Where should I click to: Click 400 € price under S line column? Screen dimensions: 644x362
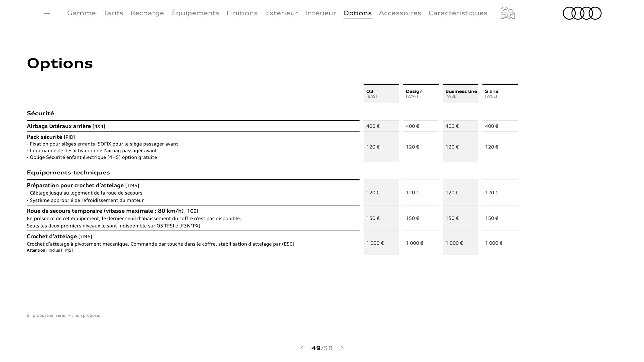tap(492, 126)
